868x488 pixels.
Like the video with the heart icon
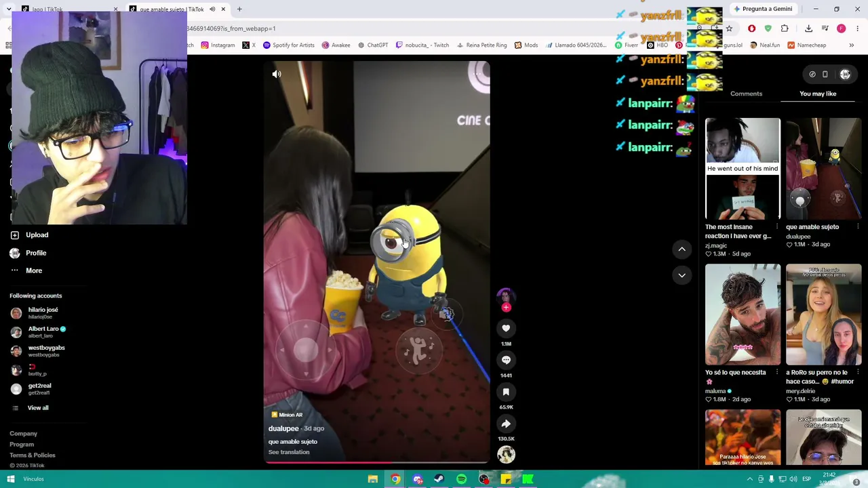click(x=506, y=328)
